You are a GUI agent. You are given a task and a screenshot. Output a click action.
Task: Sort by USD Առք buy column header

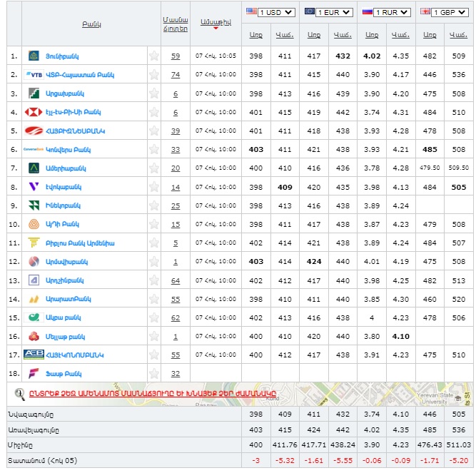pos(255,35)
